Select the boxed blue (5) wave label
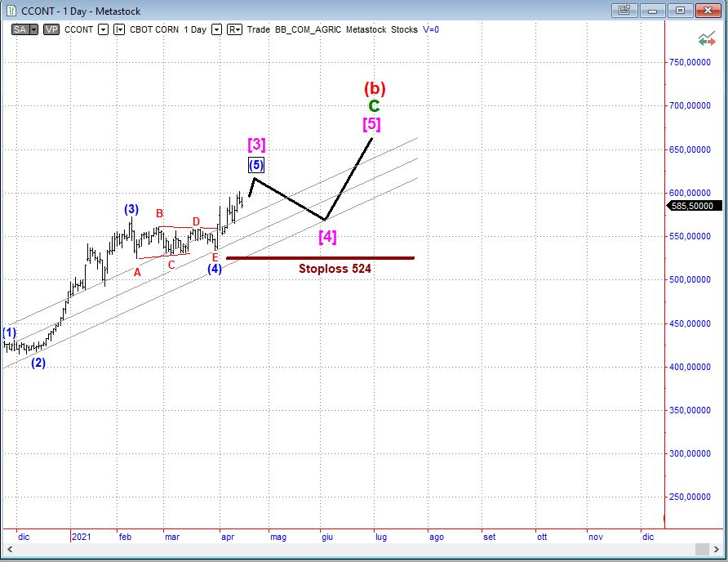 (x=256, y=165)
